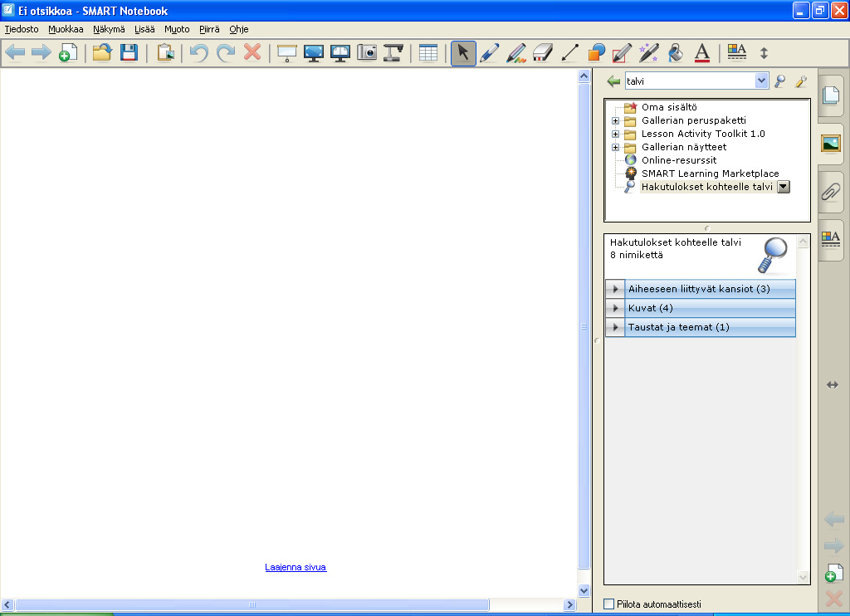Undo the last action
The image size is (850, 616).
click(x=199, y=52)
